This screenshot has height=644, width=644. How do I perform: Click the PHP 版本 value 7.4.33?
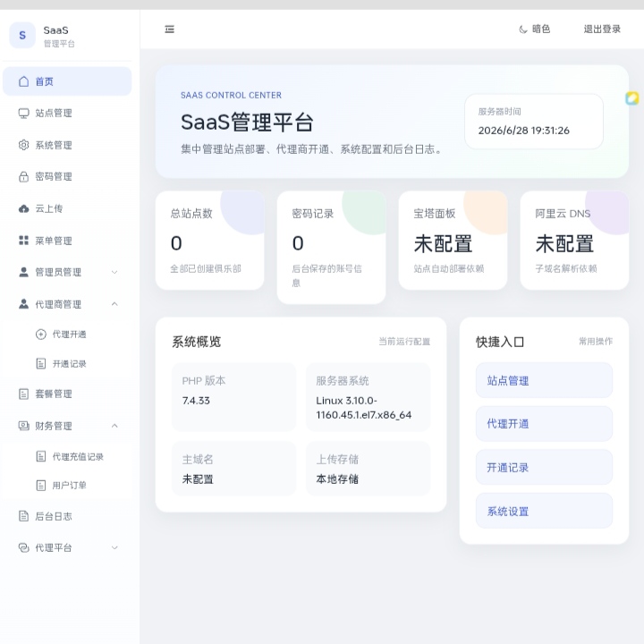(196, 401)
